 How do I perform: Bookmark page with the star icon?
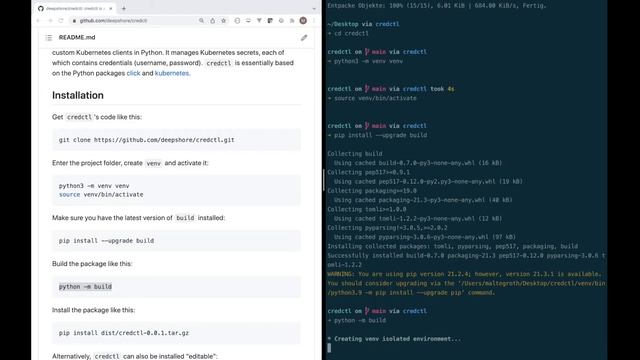point(224,20)
